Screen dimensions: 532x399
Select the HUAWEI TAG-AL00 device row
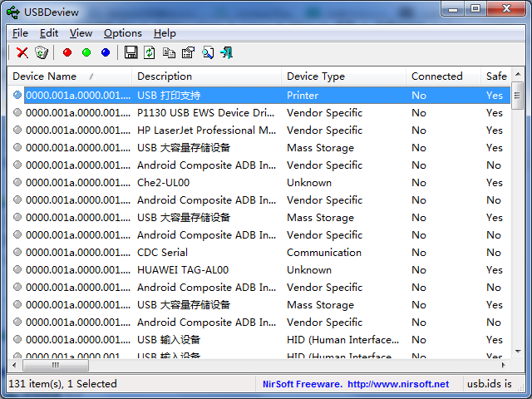(183, 270)
